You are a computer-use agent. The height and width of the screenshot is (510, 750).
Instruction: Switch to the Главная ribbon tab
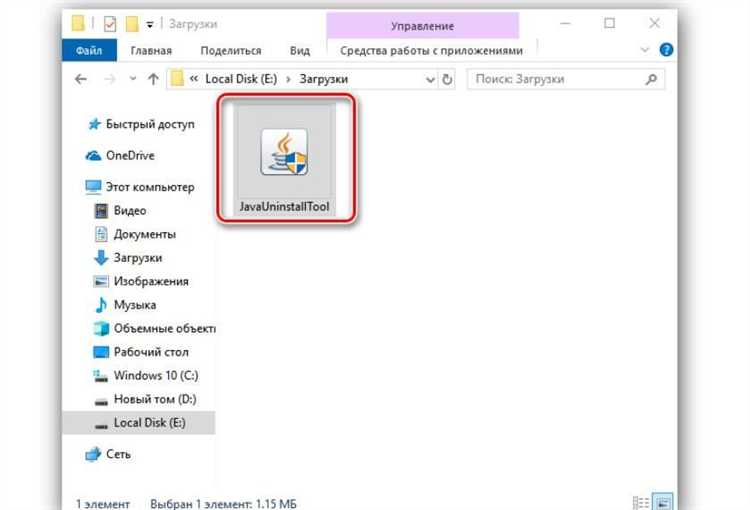(151, 50)
